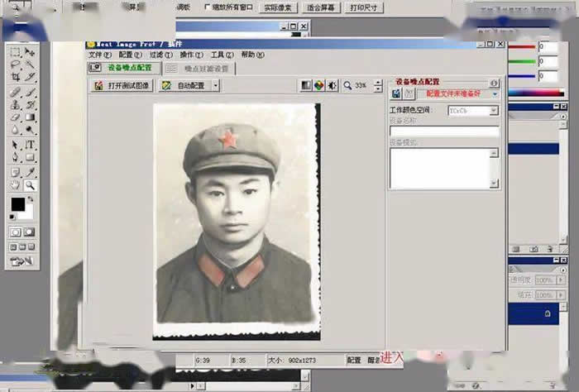Click the color channels viewer icon
This screenshot has width=579, height=392.
[318, 85]
